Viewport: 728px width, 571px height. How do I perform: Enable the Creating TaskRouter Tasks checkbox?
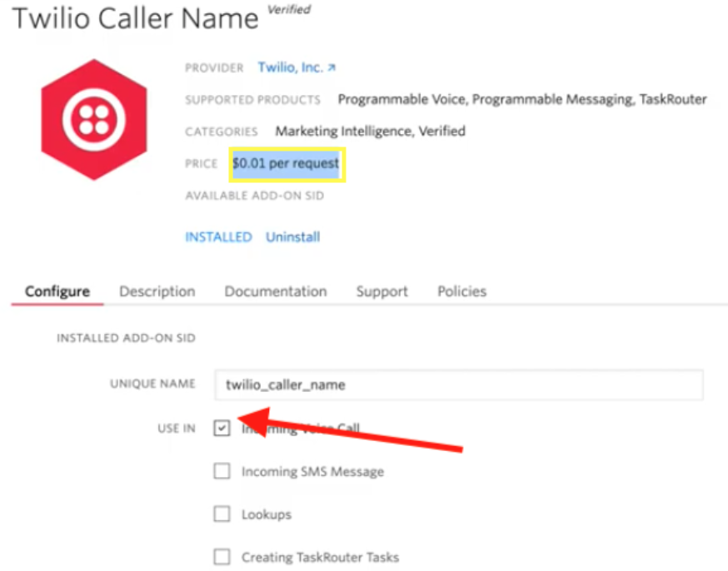tap(222, 557)
